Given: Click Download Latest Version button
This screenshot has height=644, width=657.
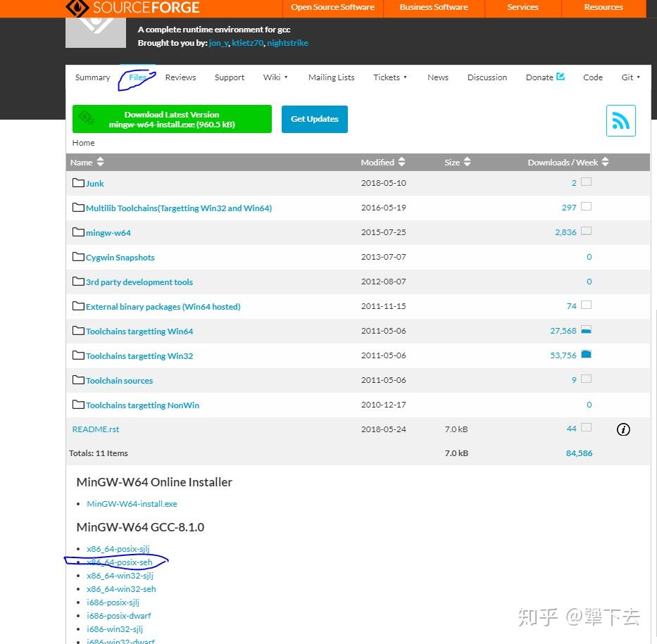Looking at the screenshot, I should pyautogui.click(x=172, y=120).
